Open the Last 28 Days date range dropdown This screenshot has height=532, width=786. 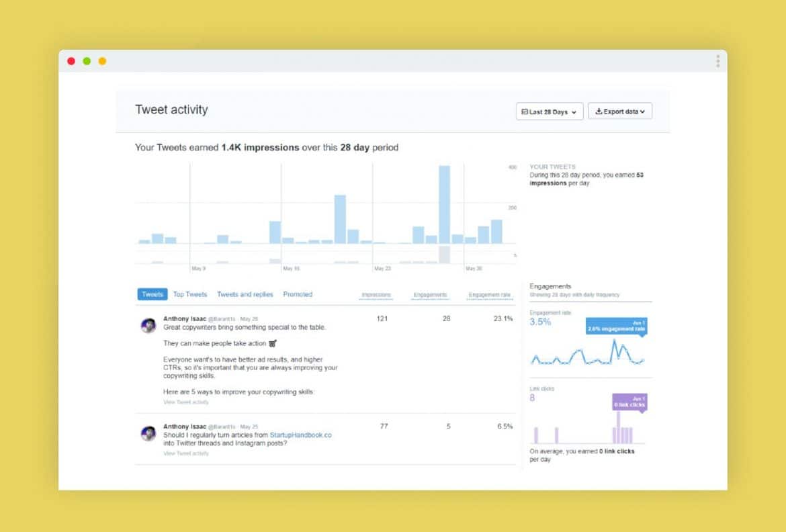tap(548, 112)
